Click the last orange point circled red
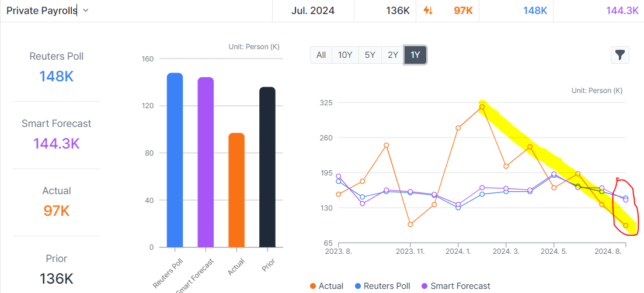Image resolution: width=644 pixels, height=293 pixels. [x=626, y=226]
